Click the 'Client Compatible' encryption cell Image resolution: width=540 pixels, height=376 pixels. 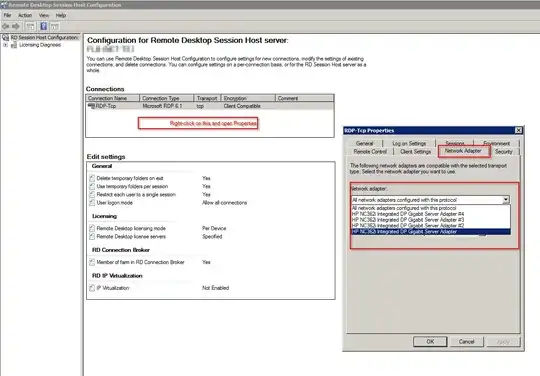point(242,106)
